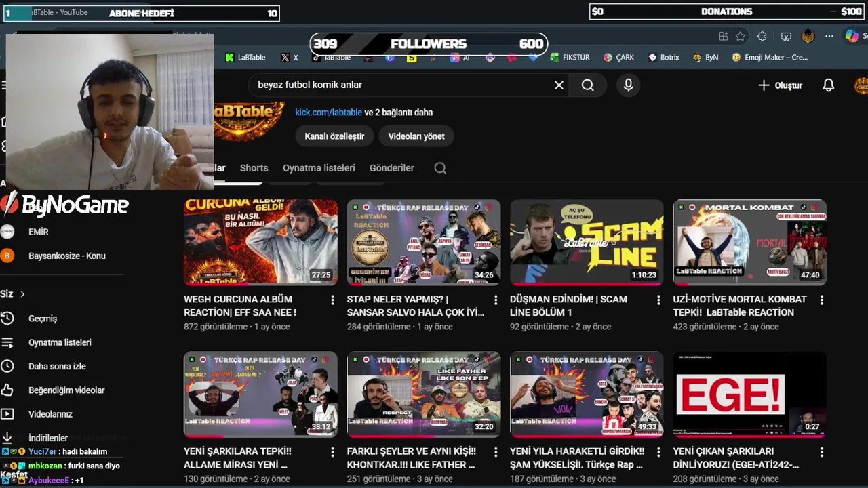
Task: Open options menu for YENİ YILA HARAKETLİ video
Action: pyautogui.click(x=658, y=452)
